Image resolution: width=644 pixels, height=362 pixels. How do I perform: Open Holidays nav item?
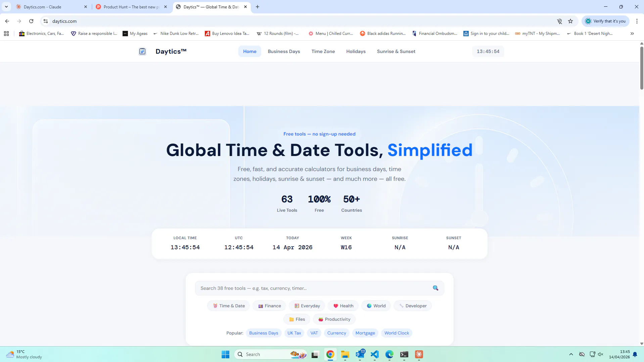coord(356,51)
